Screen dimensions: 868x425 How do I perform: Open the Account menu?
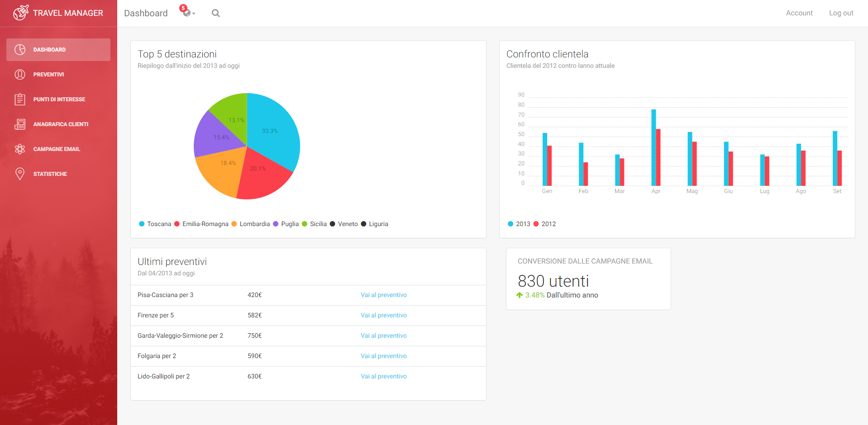tap(799, 13)
